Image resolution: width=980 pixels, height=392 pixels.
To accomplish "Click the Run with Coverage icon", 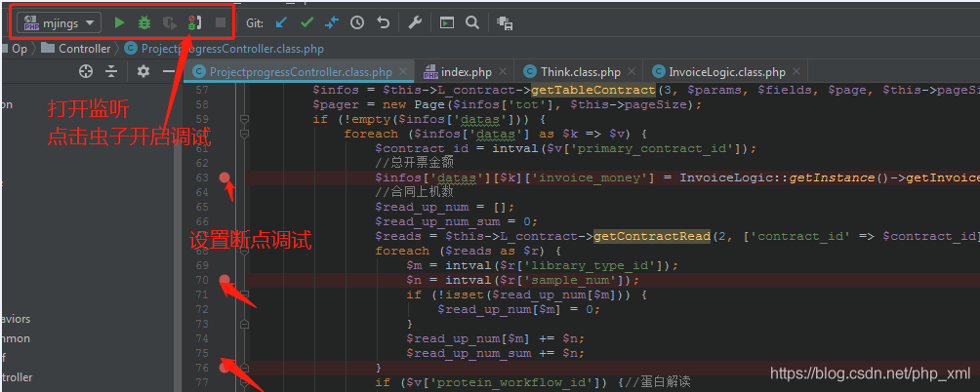I will [x=169, y=22].
